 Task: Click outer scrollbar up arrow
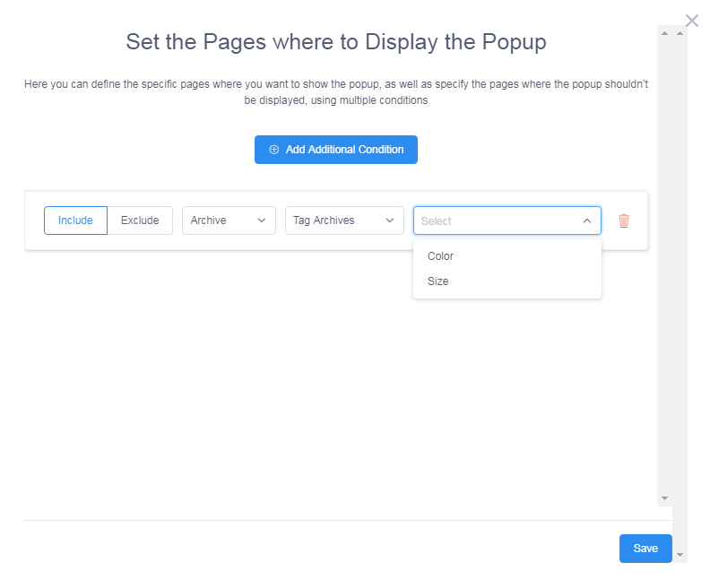[x=680, y=33]
